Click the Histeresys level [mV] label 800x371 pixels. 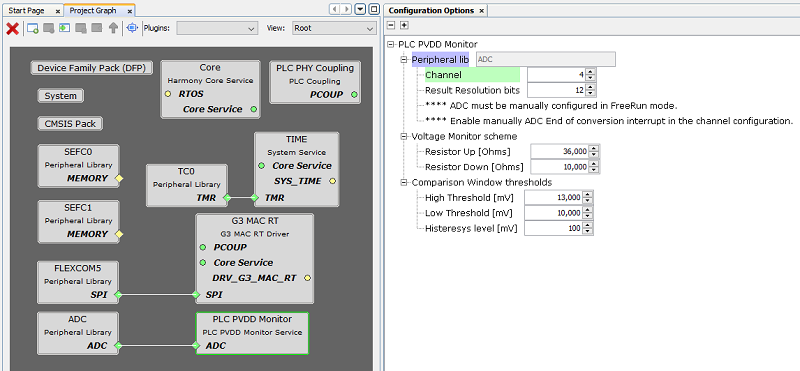(x=471, y=228)
